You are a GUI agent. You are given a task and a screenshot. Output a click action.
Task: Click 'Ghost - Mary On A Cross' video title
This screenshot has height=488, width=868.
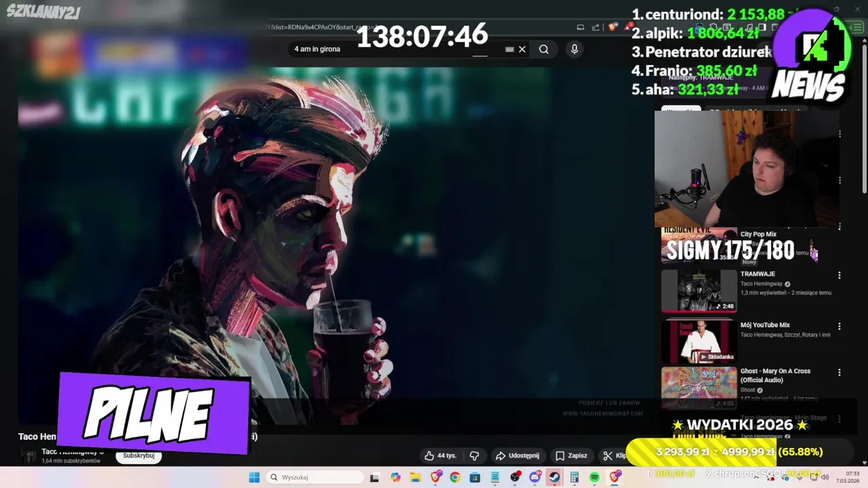775,375
